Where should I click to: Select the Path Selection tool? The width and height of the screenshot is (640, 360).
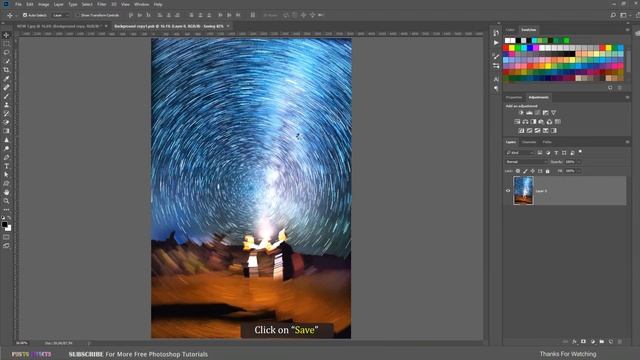[x=6, y=175]
